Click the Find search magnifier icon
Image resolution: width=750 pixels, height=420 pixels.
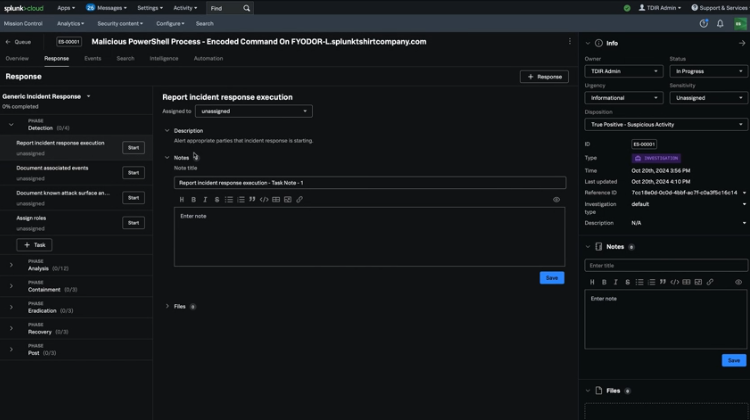click(246, 8)
